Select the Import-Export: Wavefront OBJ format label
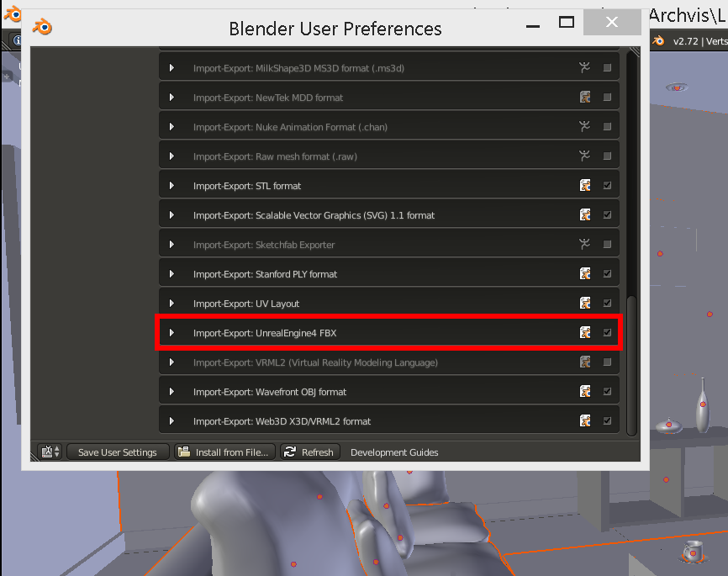This screenshot has height=576, width=728. (x=270, y=392)
